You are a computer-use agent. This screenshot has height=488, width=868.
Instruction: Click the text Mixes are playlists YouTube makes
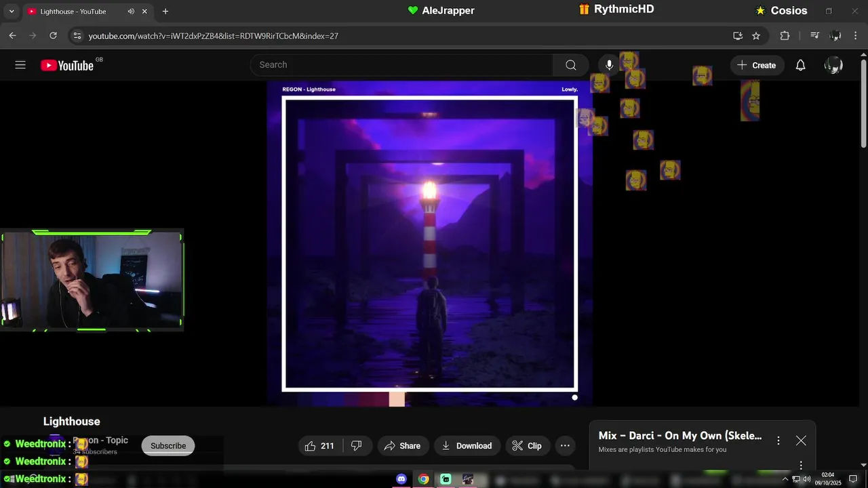pos(663,449)
